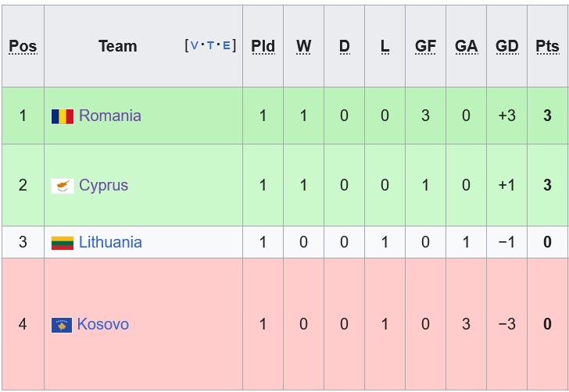Click the Pos column header
This screenshot has width=569, height=392.
pyautogui.click(x=23, y=46)
